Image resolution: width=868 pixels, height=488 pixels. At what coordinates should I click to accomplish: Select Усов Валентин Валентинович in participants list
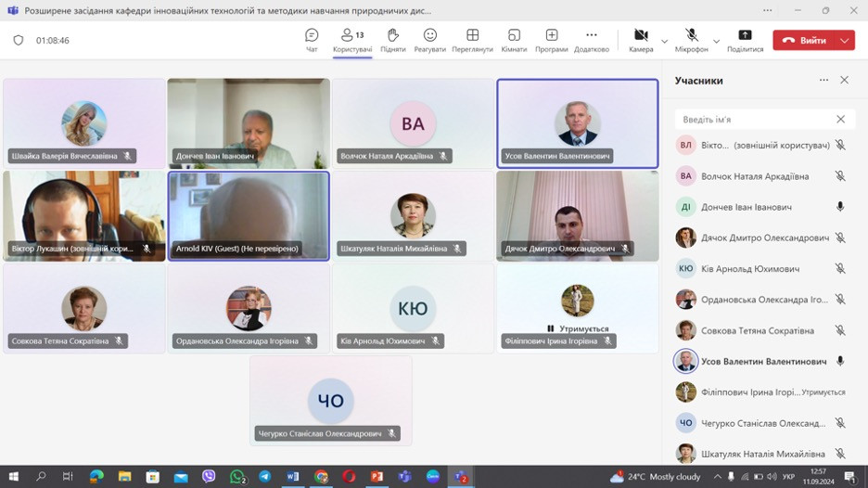[x=750, y=361]
